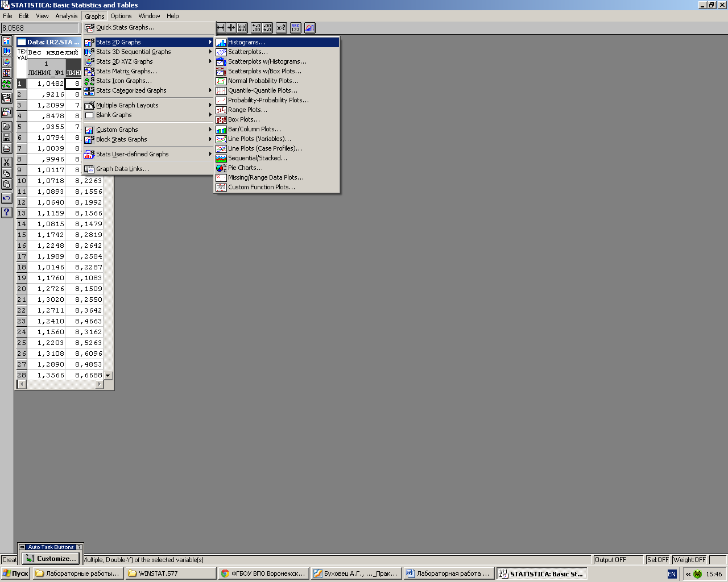This screenshot has height=582, width=728.
Task: Open Normal Probability Plots…
Action: coord(277,81)
